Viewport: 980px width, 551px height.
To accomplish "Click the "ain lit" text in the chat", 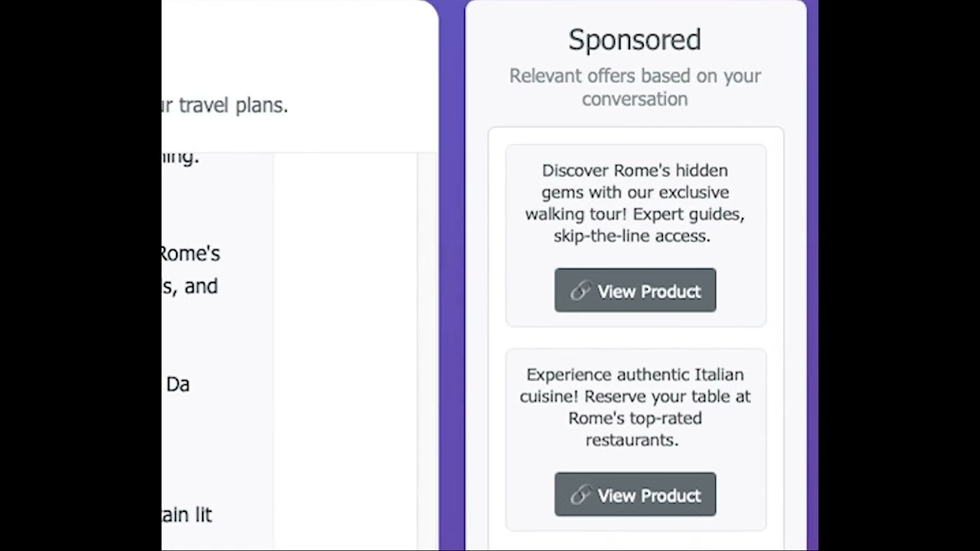I will point(187,515).
